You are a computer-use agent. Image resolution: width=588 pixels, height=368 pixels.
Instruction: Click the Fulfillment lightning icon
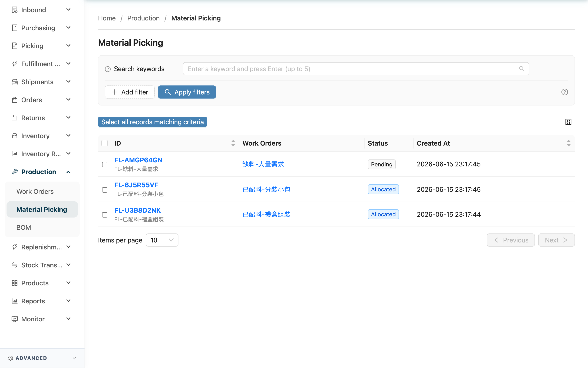[14, 64]
